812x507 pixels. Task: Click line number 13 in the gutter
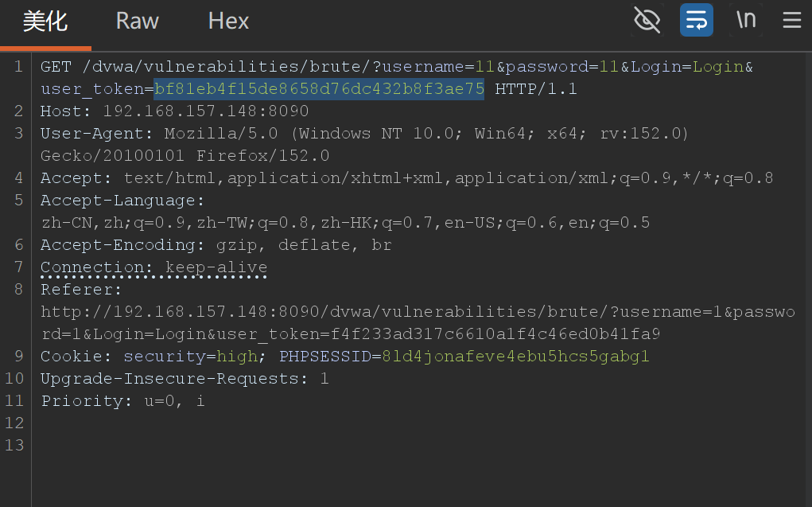click(x=14, y=445)
